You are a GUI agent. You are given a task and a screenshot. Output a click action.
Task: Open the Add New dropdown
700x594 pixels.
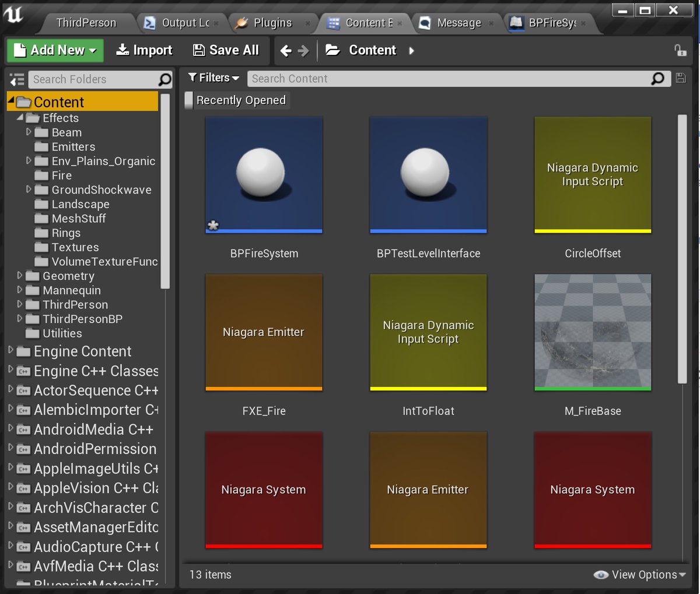click(55, 50)
